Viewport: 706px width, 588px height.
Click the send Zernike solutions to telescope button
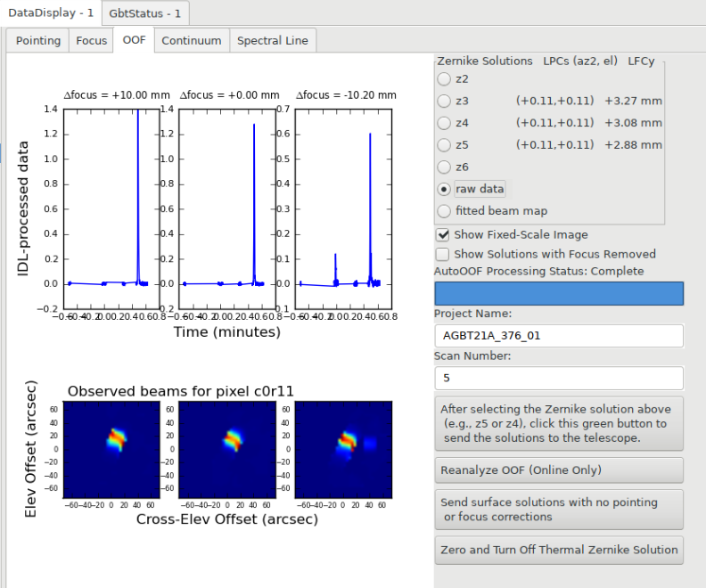tap(559, 423)
